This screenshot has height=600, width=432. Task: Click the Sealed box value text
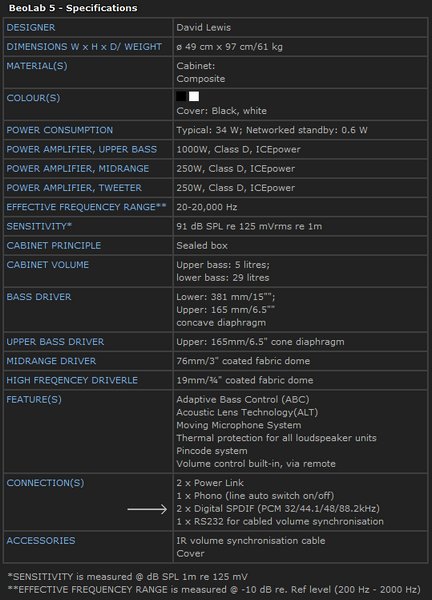pyautogui.click(x=202, y=245)
